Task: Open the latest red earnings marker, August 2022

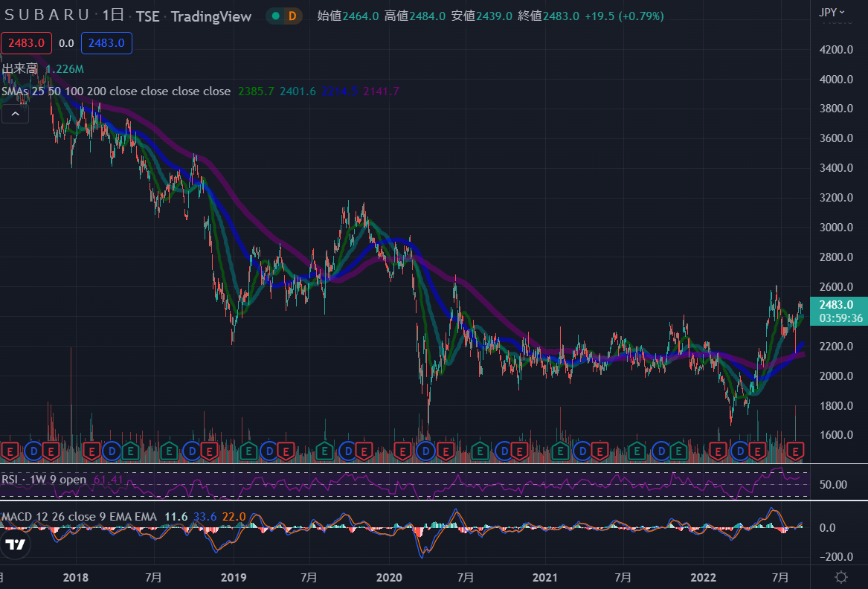Action: point(796,451)
